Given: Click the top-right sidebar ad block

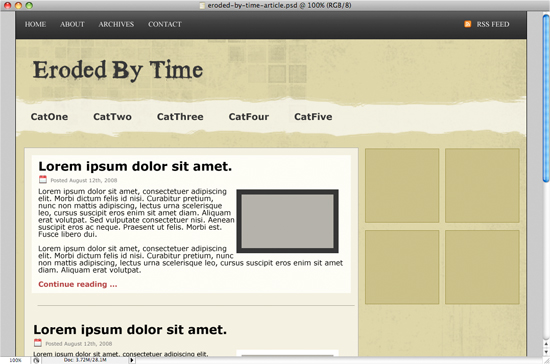Looking at the screenshot, I should [482, 186].
